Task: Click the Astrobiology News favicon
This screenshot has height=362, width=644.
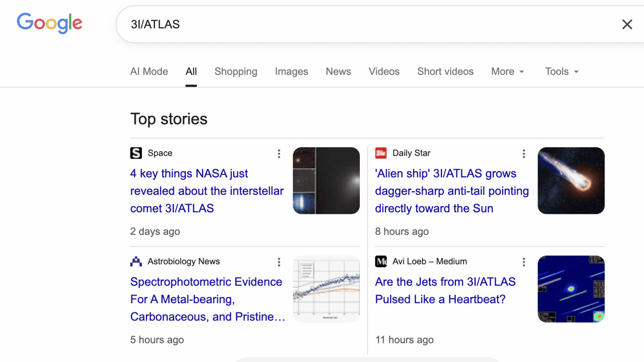Action: click(136, 261)
